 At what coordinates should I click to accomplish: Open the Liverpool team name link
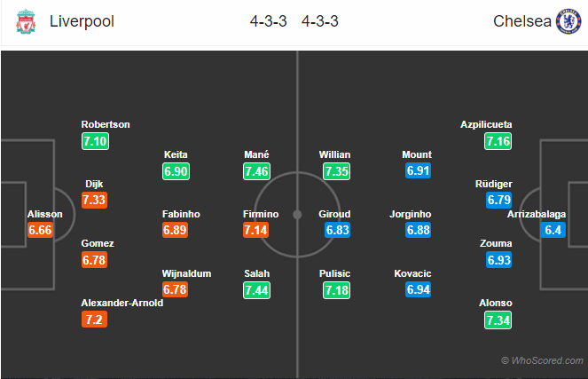pos(82,21)
